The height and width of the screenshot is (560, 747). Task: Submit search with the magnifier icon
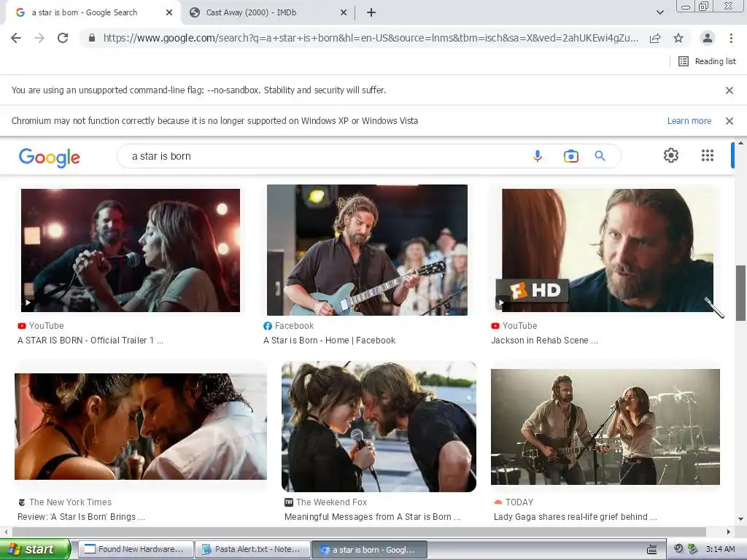[600, 156]
